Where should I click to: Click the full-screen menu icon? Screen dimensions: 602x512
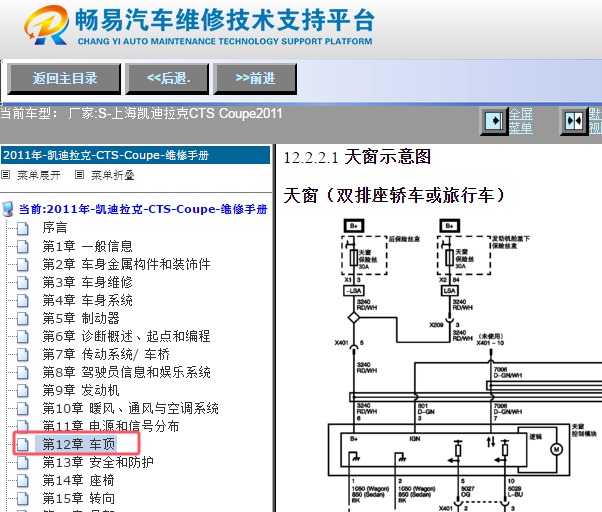coord(494,121)
